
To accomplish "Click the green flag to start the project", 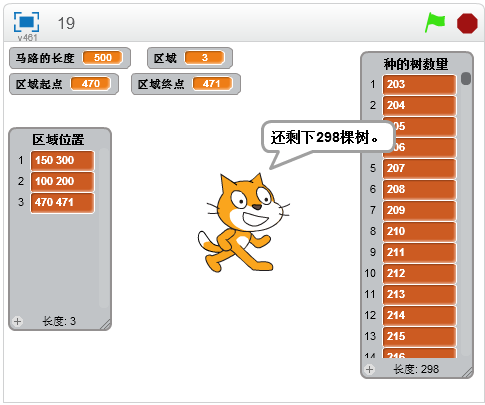I will (435, 23).
